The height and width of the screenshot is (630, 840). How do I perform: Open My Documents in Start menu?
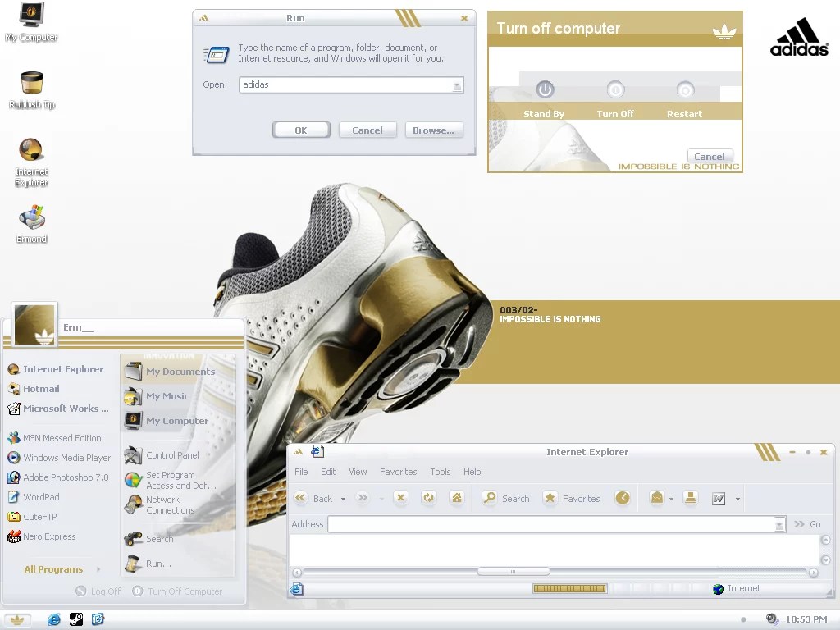click(170, 372)
